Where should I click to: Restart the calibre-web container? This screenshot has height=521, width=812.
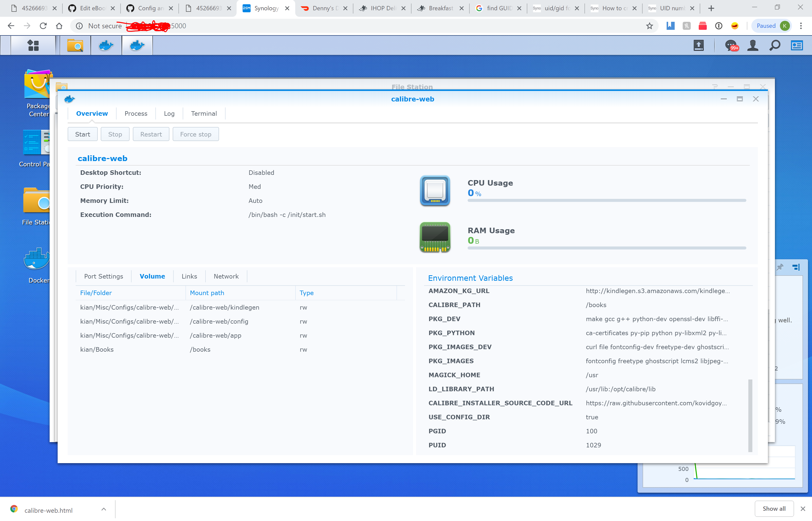pyautogui.click(x=151, y=134)
